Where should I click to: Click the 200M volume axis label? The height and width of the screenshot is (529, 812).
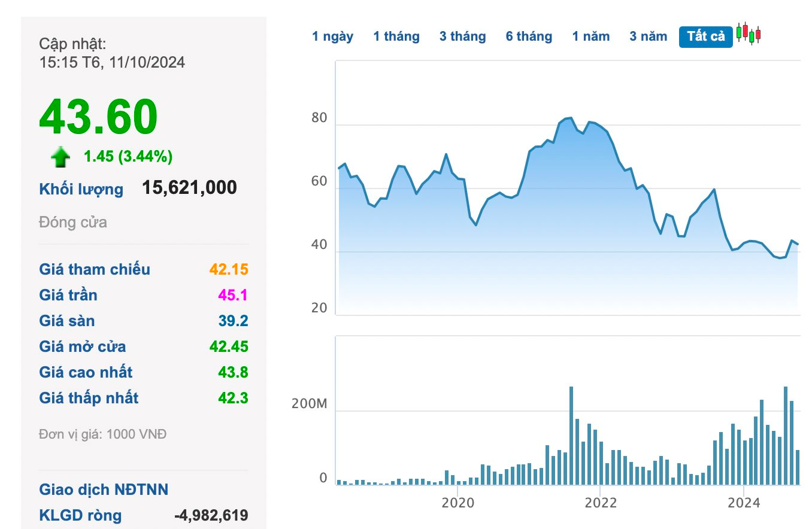309,404
